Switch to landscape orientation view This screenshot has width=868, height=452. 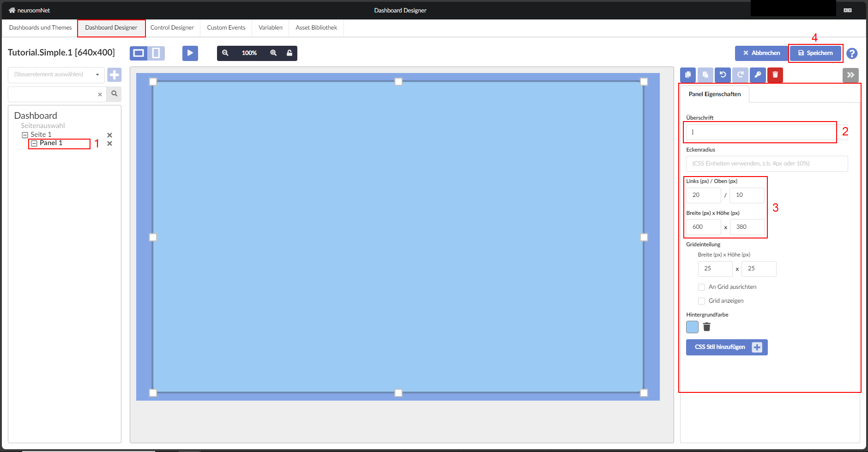[139, 53]
